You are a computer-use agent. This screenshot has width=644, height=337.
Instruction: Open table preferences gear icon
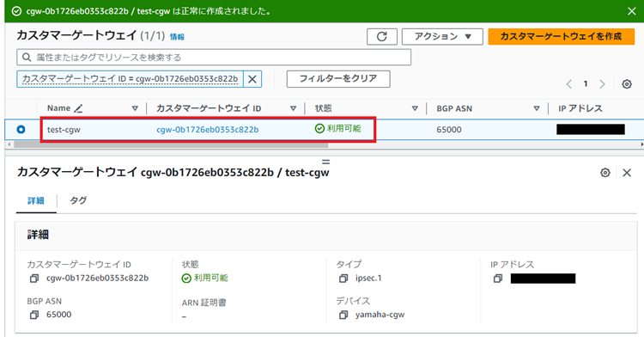tap(626, 84)
